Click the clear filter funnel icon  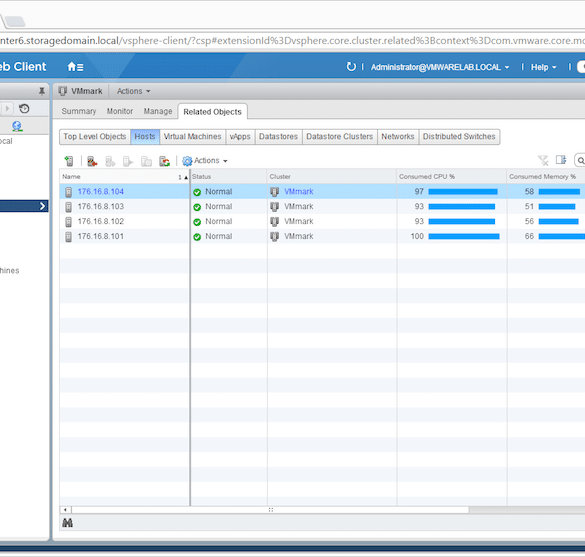click(x=543, y=160)
